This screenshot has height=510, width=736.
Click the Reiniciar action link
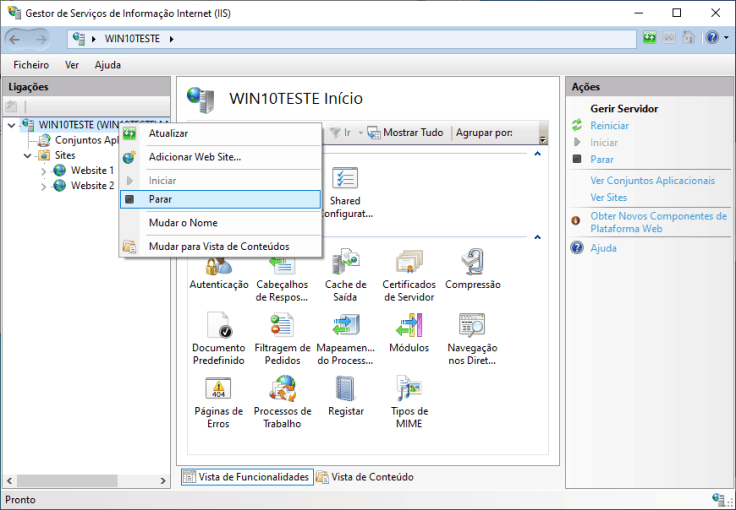609,126
